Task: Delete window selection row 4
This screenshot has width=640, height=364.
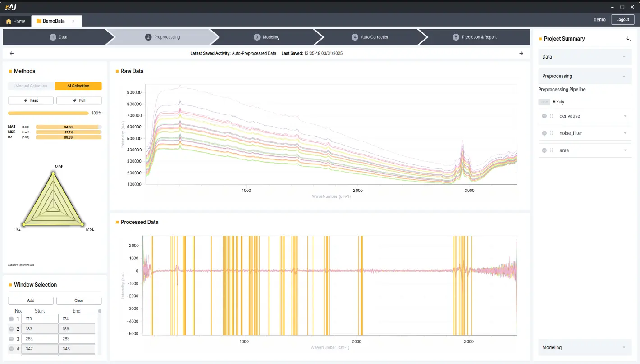Action: [x=11, y=349]
